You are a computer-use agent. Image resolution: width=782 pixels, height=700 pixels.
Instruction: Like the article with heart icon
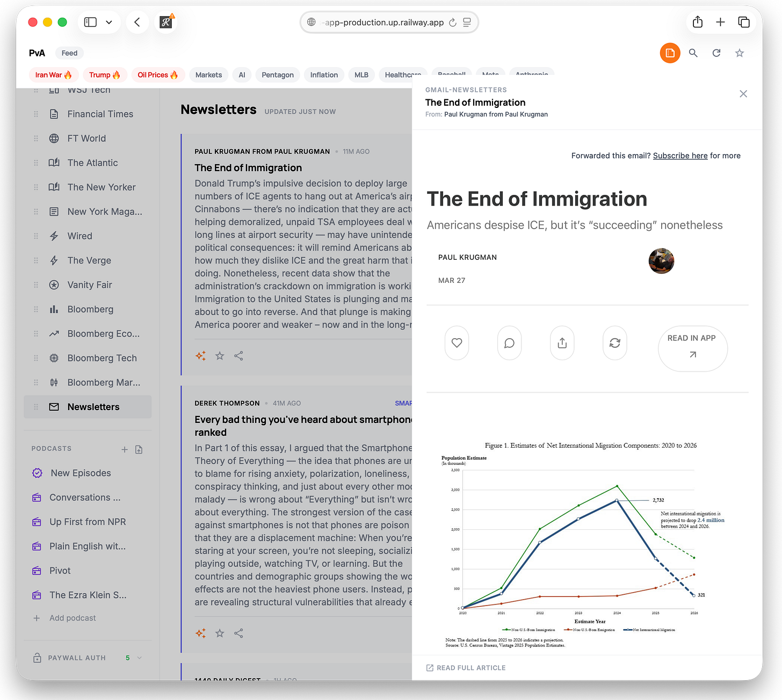click(457, 343)
